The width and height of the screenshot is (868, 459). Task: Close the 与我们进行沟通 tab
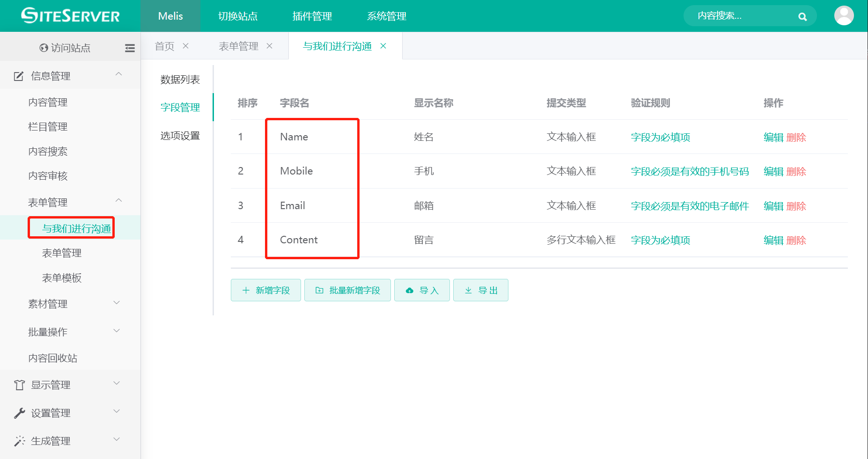(x=383, y=46)
